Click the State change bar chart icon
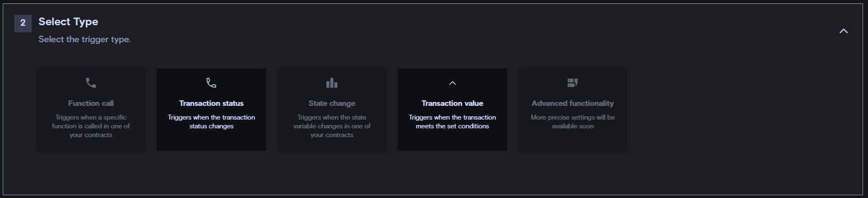The width and height of the screenshot is (868, 198). point(332,83)
